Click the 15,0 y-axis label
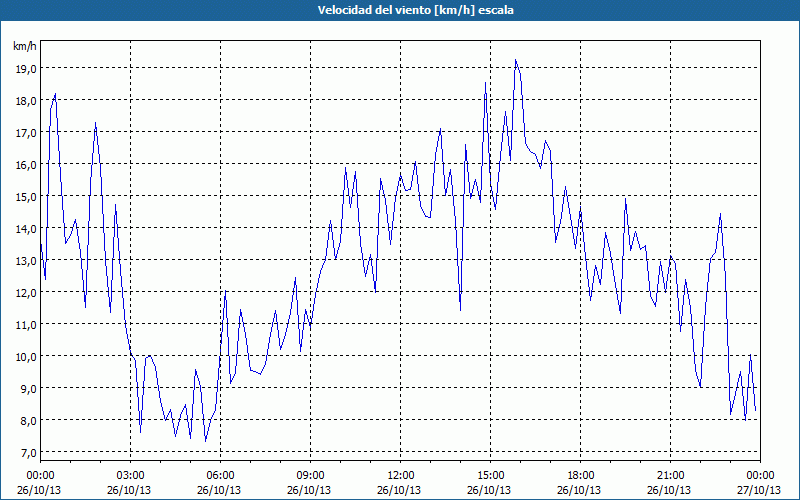 click(26, 196)
